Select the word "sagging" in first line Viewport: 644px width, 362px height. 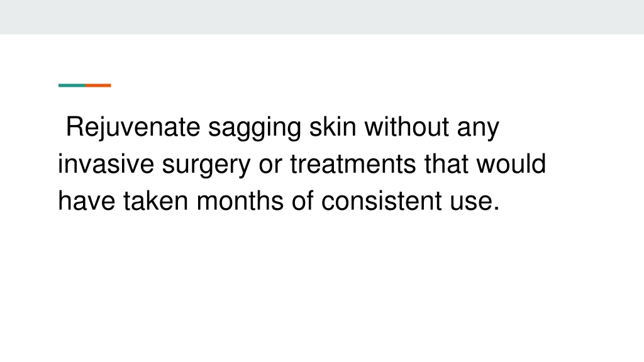[x=255, y=128]
